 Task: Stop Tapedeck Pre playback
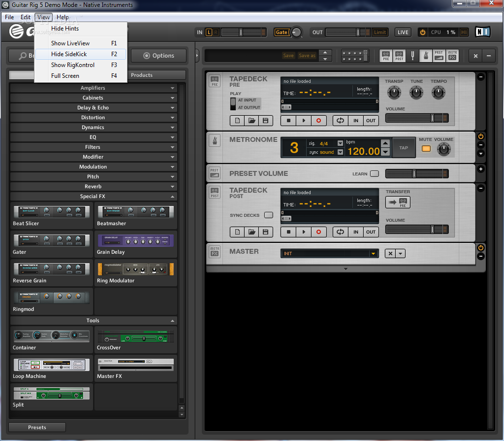[288, 121]
